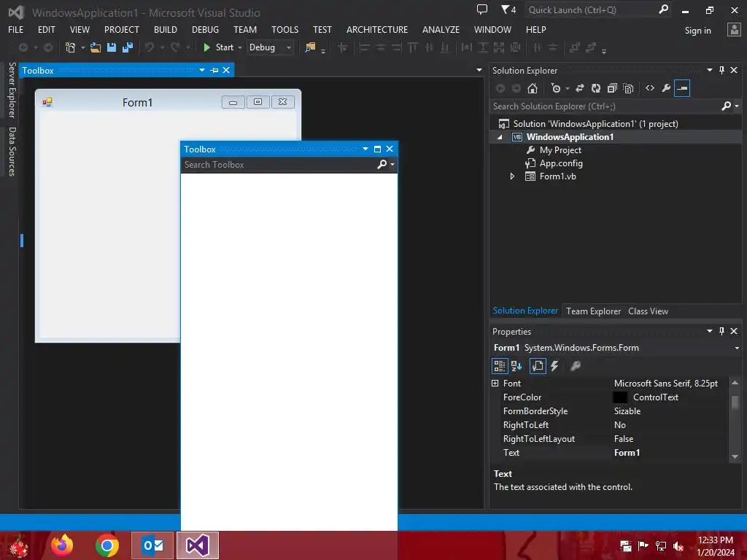Image resolution: width=747 pixels, height=560 pixels.
Task: Open the Data Sources side tab
Action: point(12,152)
